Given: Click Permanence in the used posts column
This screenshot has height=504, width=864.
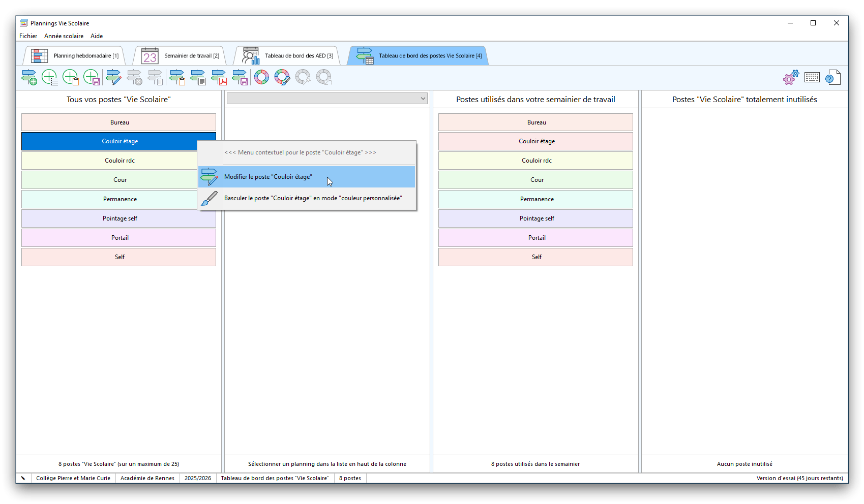Looking at the screenshot, I should click(536, 199).
